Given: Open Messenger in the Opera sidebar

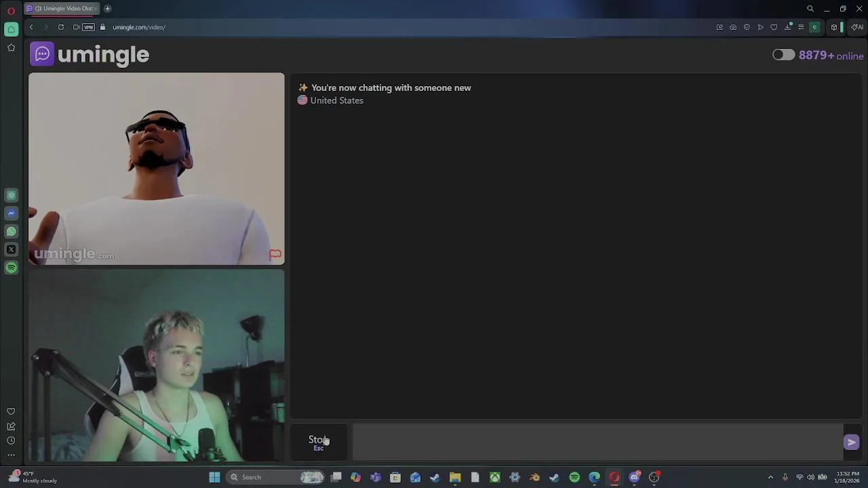Looking at the screenshot, I should pyautogui.click(x=11, y=213).
